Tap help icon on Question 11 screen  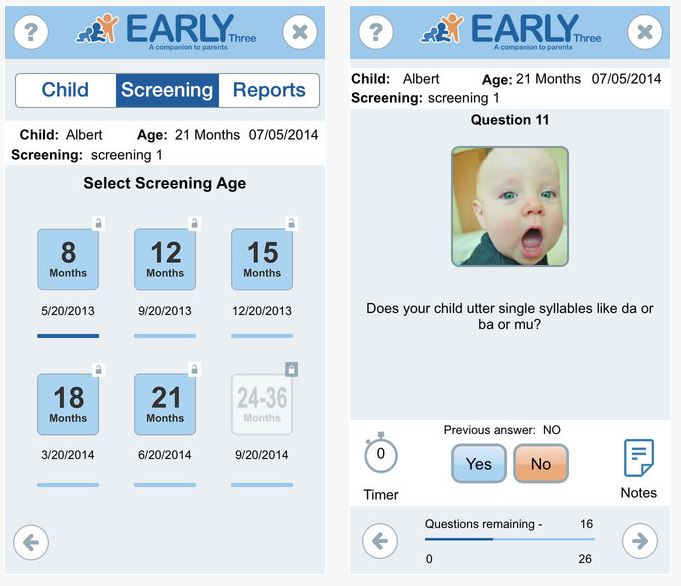click(x=375, y=32)
